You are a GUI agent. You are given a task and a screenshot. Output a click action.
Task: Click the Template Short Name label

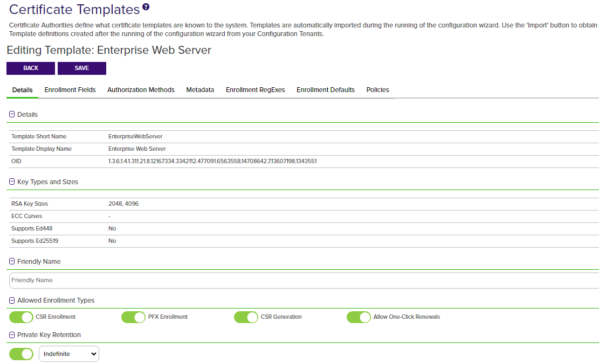coord(39,136)
